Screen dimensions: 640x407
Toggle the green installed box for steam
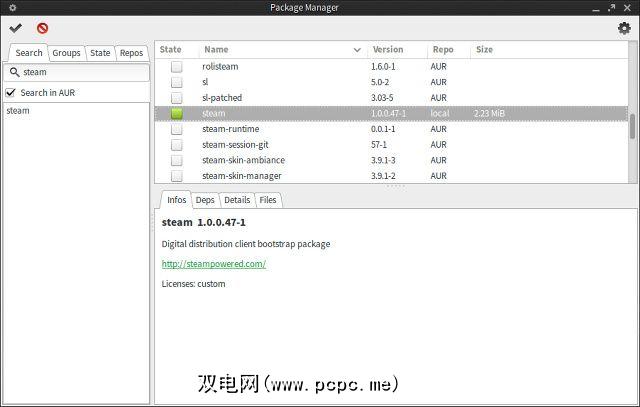click(x=177, y=113)
